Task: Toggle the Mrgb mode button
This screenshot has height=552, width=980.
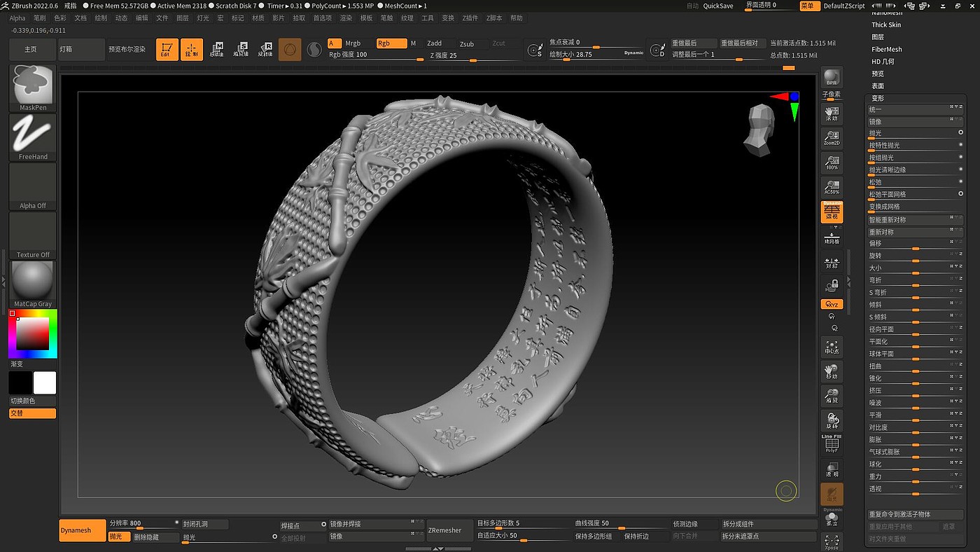Action: click(x=353, y=43)
